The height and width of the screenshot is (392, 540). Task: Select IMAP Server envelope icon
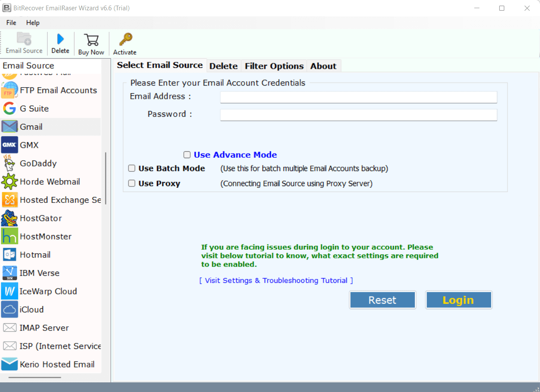pyautogui.click(x=9, y=328)
